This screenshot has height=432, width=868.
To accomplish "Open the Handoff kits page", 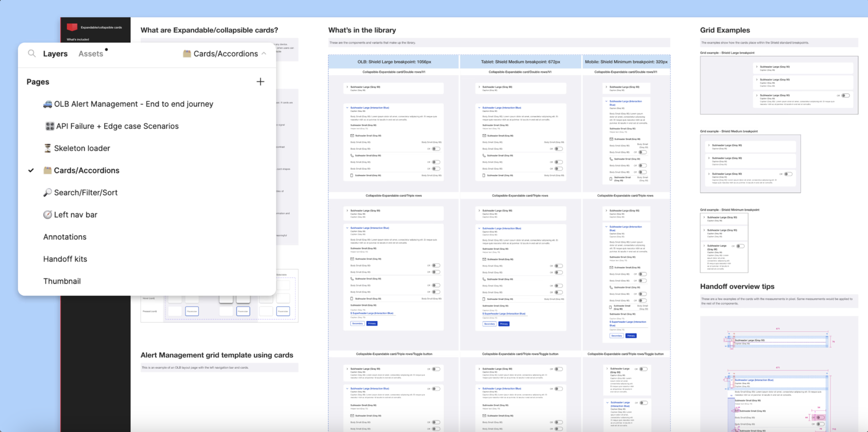I will (x=65, y=259).
